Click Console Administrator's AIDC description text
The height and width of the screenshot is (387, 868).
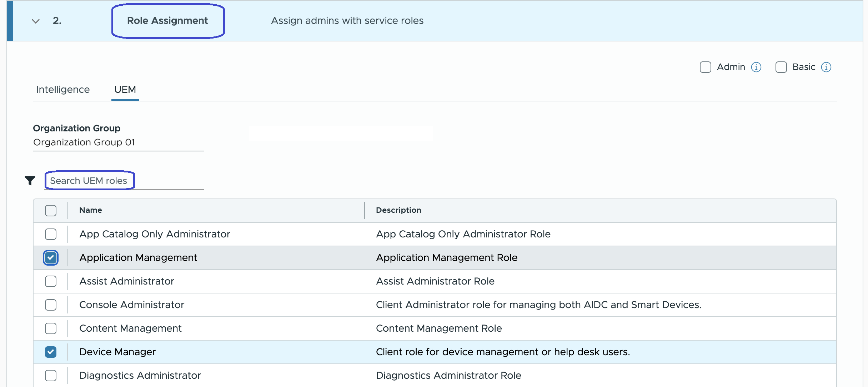click(x=539, y=305)
